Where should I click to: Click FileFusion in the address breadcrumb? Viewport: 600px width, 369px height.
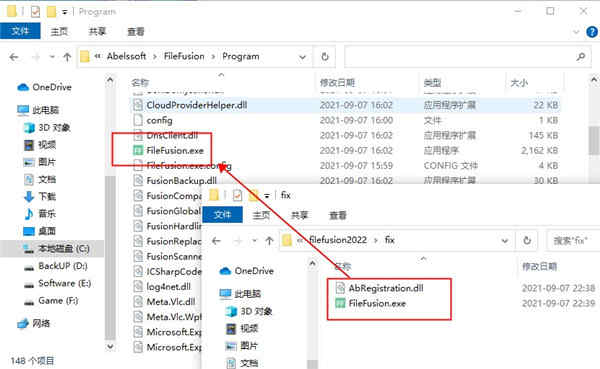(x=184, y=56)
